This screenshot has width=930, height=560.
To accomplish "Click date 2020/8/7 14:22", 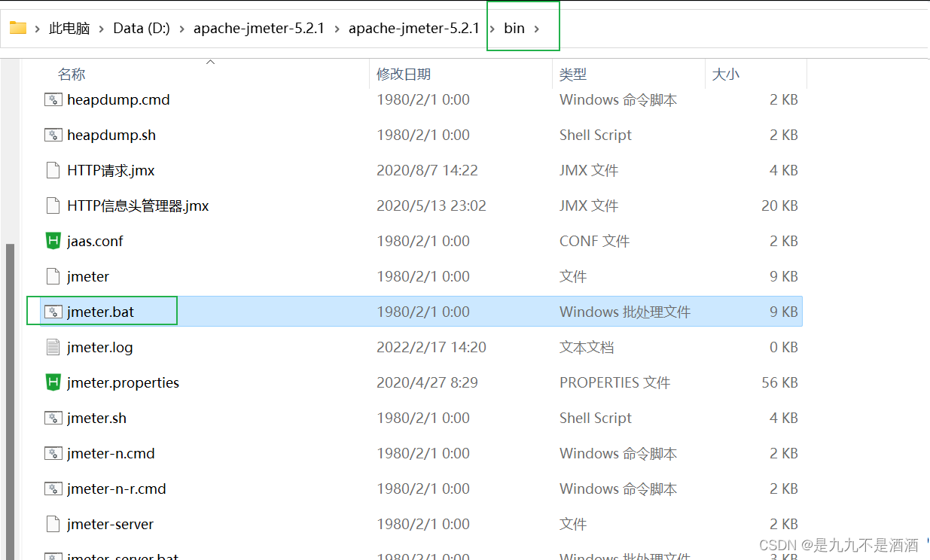I will (427, 170).
